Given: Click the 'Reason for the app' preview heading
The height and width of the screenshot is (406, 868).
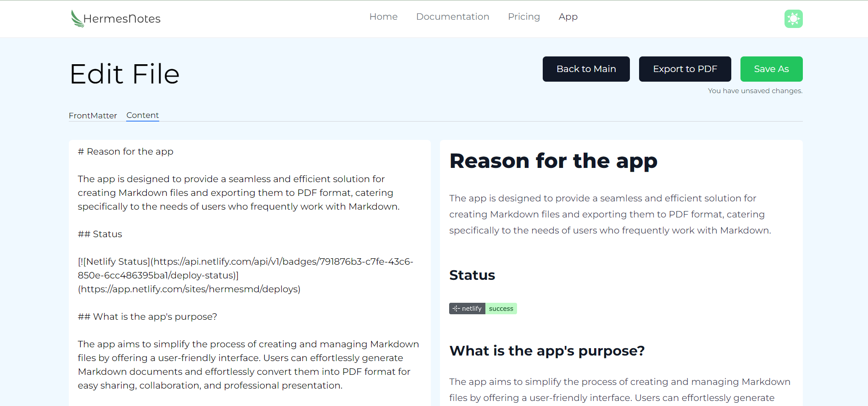Looking at the screenshot, I should [553, 161].
